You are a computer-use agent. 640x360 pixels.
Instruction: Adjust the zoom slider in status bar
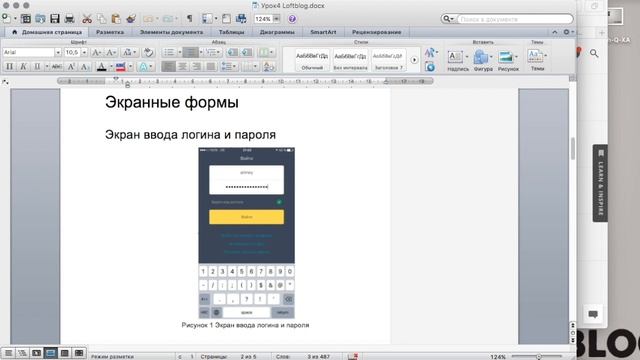(x=539, y=356)
